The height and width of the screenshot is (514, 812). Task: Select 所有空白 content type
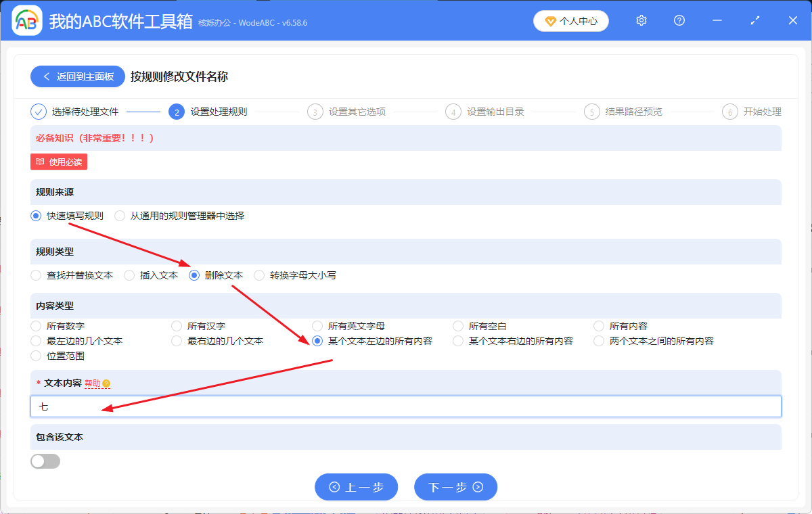pos(457,325)
